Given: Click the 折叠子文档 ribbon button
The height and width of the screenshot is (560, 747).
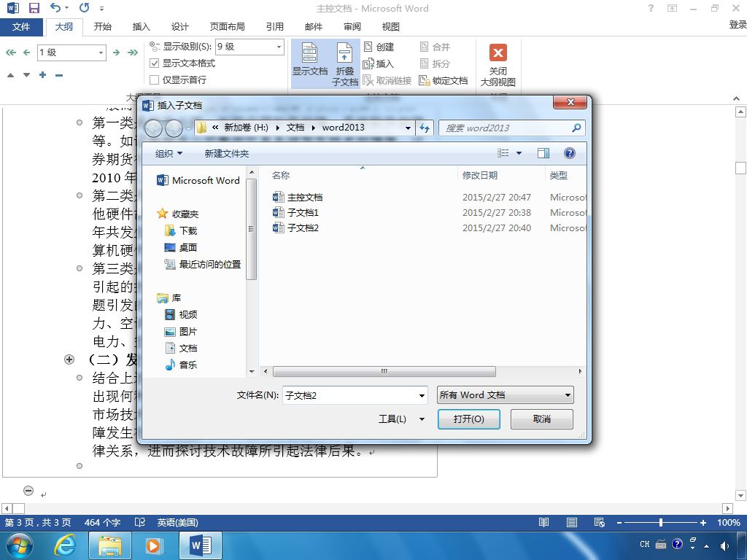Looking at the screenshot, I should click(344, 64).
